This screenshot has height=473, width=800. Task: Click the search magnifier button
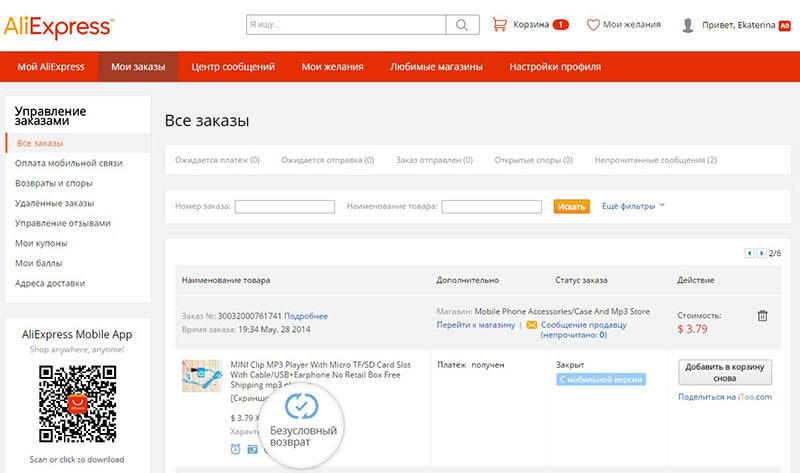click(462, 24)
